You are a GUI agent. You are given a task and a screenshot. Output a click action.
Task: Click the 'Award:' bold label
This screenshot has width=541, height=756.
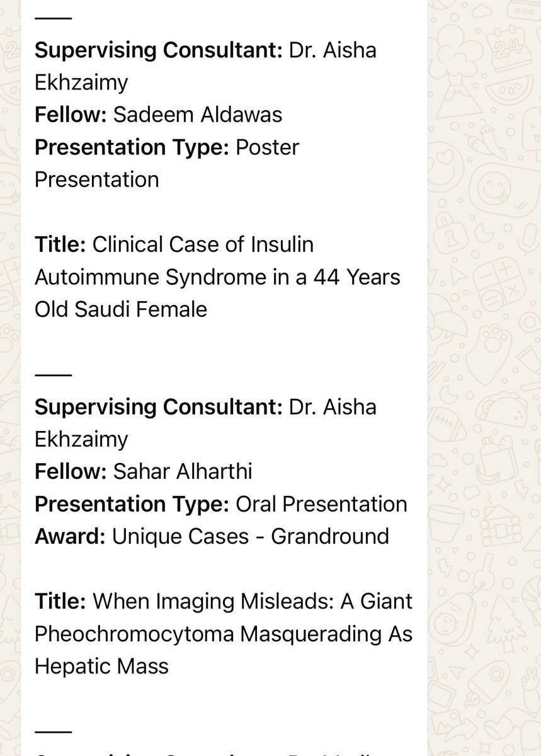pyautogui.click(x=70, y=537)
